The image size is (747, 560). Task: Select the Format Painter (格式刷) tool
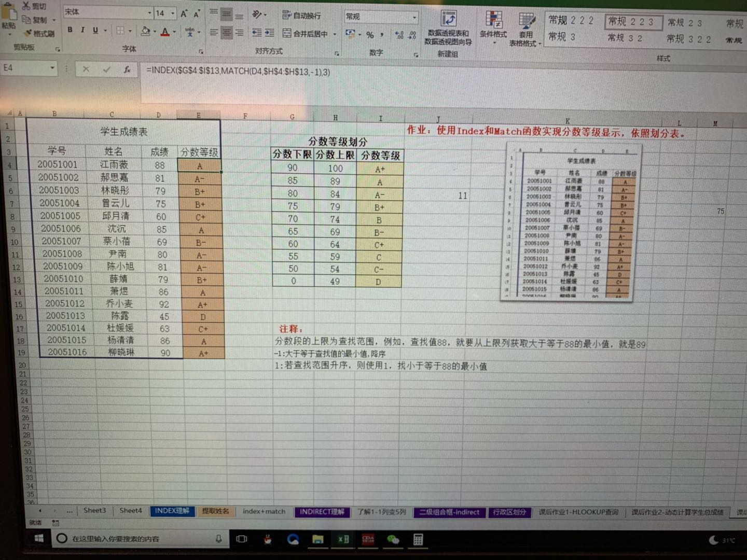[x=39, y=33]
